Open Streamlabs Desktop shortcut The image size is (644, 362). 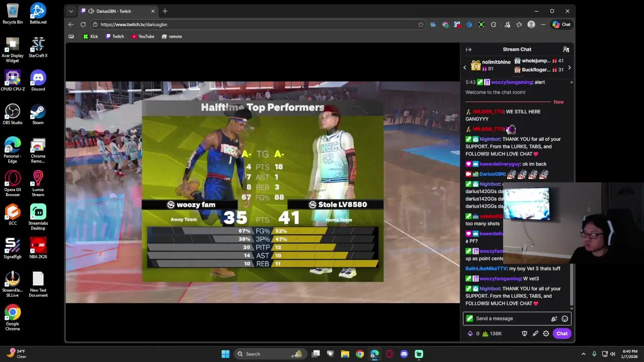tap(38, 217)
